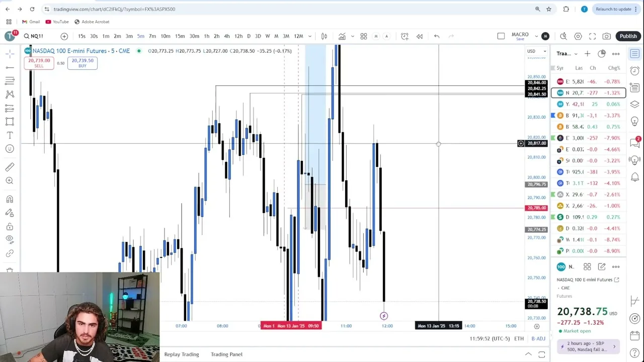Toggle hide all drawings eye icon
Image resolution: width=644 pixels, height=362 pixels.
tap(10, 240)
